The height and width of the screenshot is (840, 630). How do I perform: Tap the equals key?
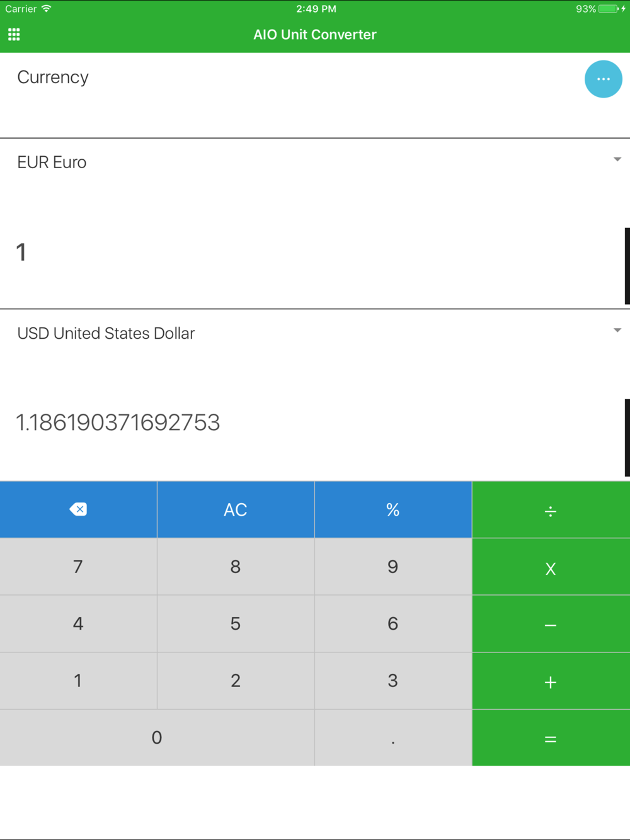551,738
